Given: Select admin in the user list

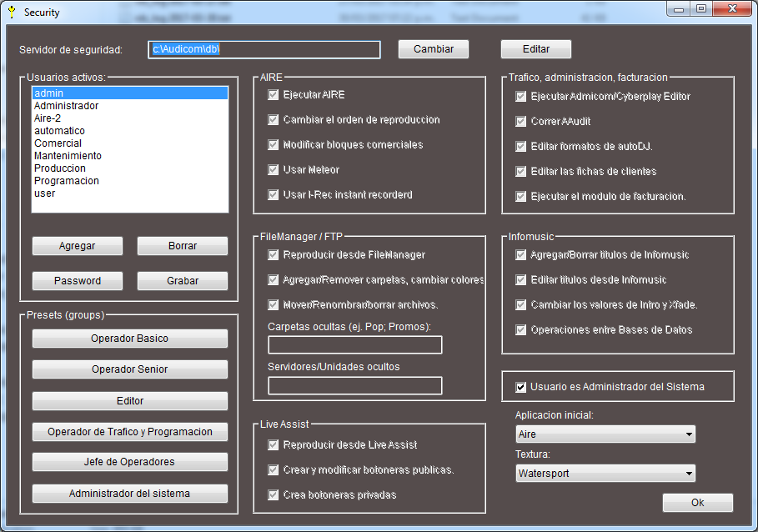Looking at the screenshot, I should 129,93.
